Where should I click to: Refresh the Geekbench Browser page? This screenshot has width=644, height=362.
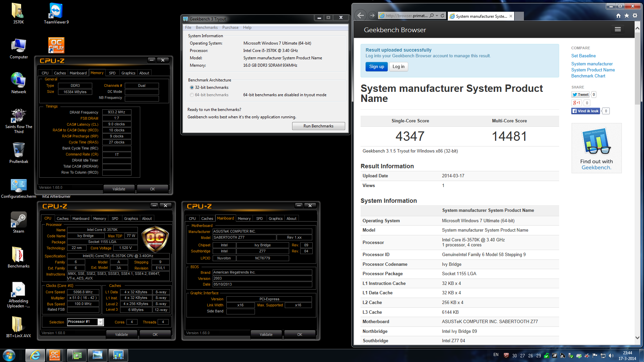click(x=442, y=15)
